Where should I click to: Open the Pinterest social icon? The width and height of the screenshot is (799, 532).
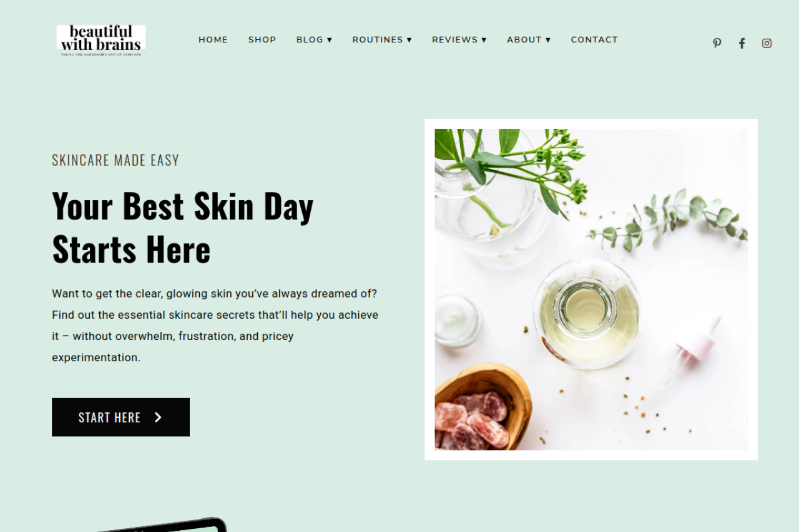[x=717, y=43]
